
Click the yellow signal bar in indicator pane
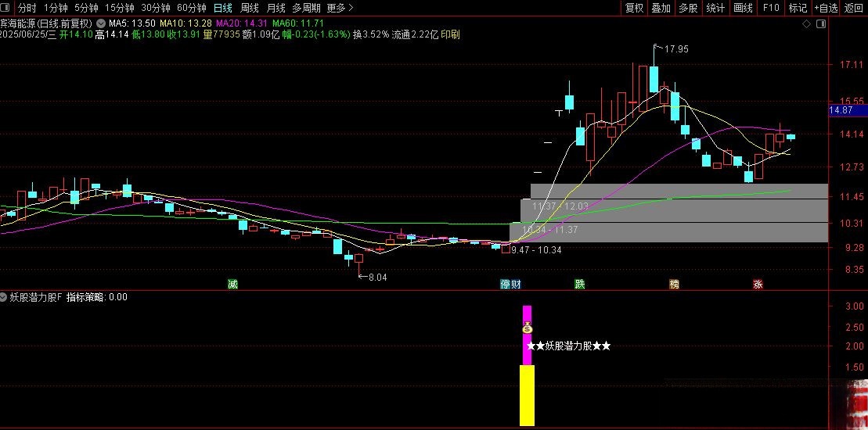(528, 395)
